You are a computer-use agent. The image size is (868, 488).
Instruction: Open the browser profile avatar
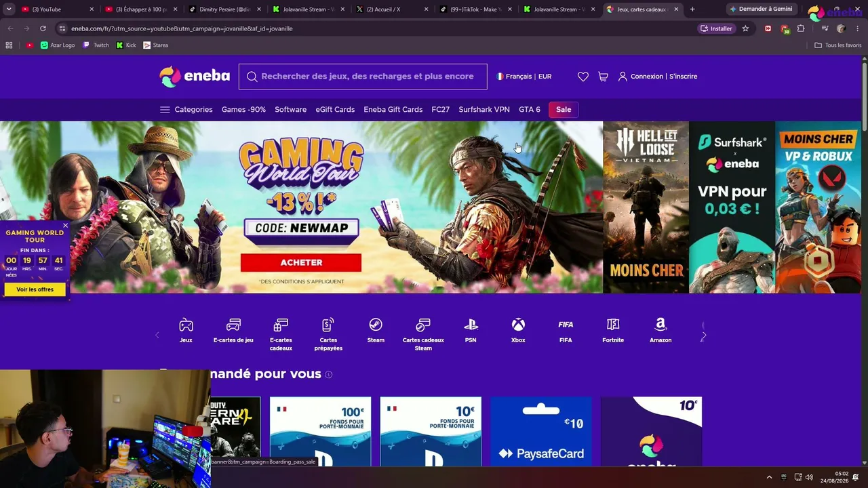(841, 28)
